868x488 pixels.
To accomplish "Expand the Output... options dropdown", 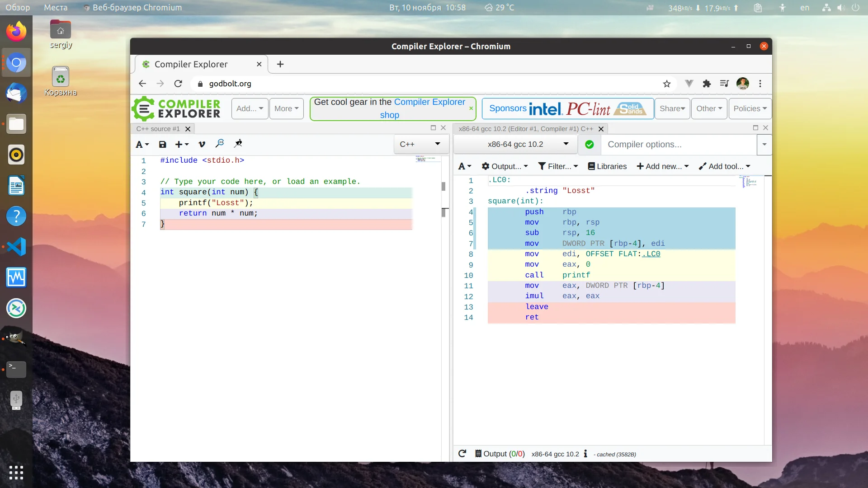I will [505, 166].
